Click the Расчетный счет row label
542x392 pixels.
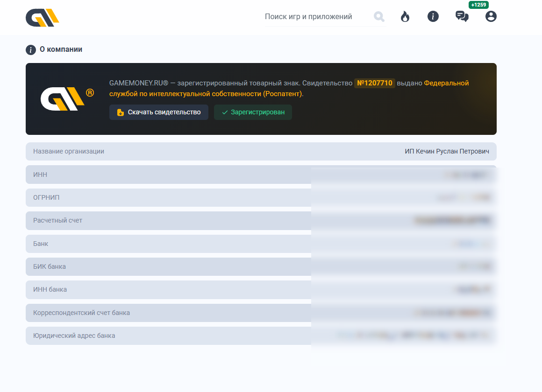(x=58, y=220)
